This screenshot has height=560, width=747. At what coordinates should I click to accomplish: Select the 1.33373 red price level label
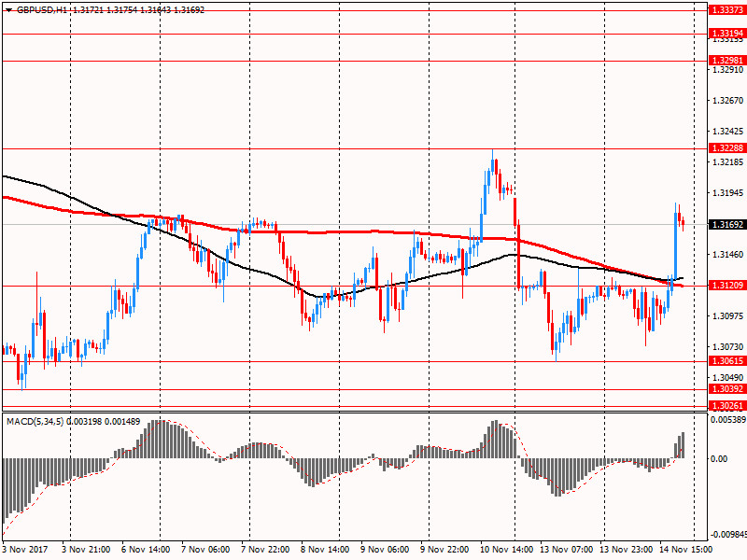coord(727,10)
